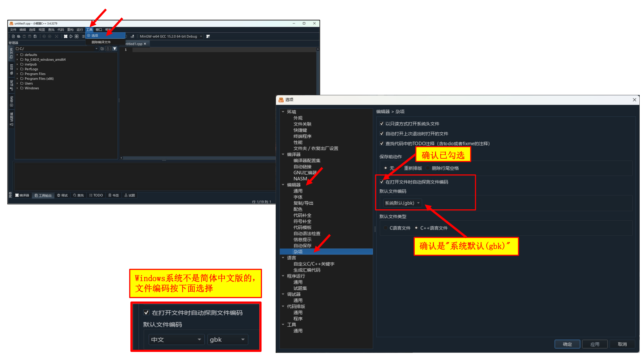Image resolution: width=644 pixels, height=355 pixels.
Task: Click the Save All disk icon
Action: click(35, 36)
